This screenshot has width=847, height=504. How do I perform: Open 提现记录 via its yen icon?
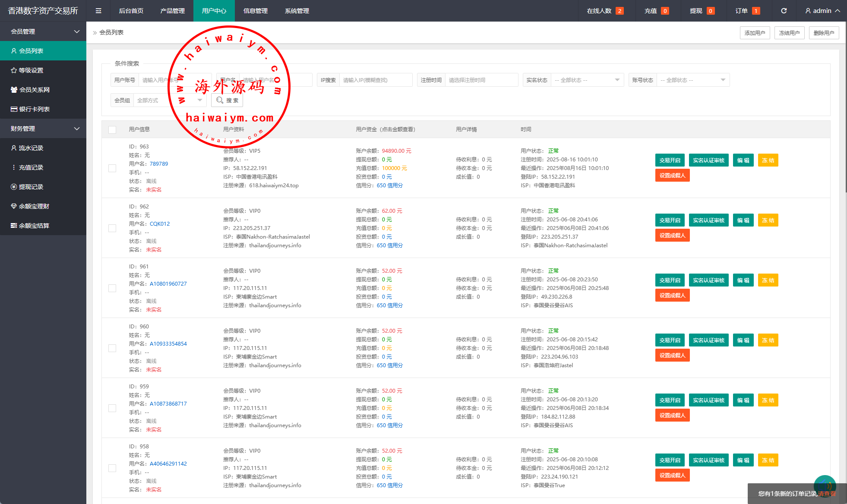14,187
